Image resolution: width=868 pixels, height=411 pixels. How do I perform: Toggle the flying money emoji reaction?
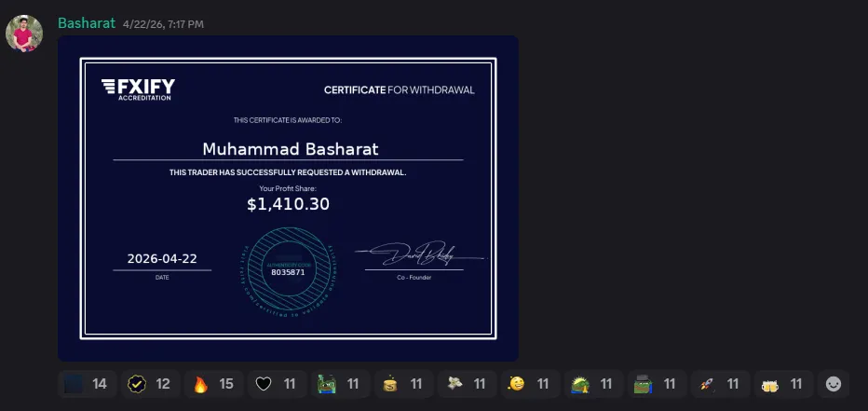pos(467,384)
